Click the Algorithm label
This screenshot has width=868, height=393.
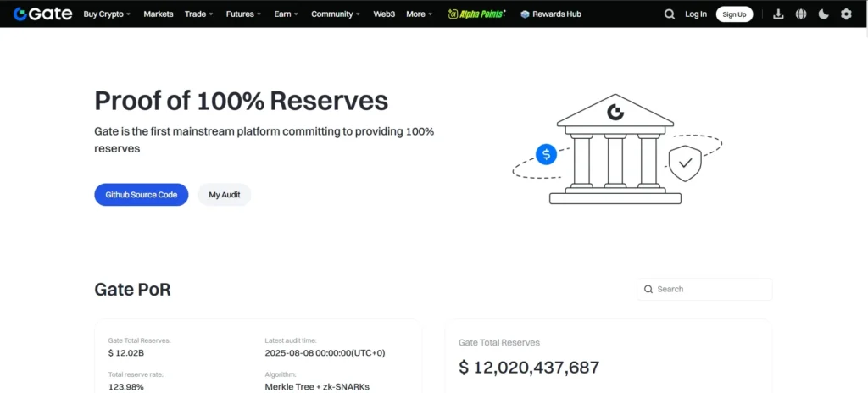click(281, 374)
